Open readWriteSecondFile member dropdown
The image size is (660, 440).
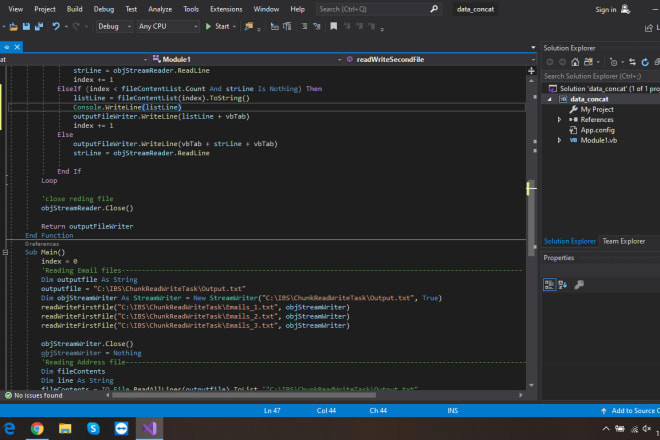[x=440, y=59]
